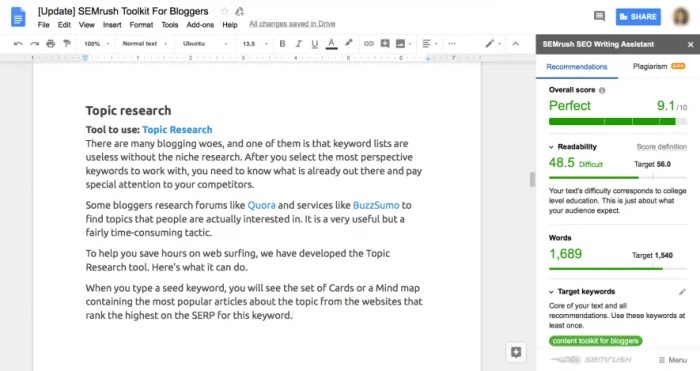Open the View menu
This screenshot has height=371, width=700.
click(x=87, y=25)
